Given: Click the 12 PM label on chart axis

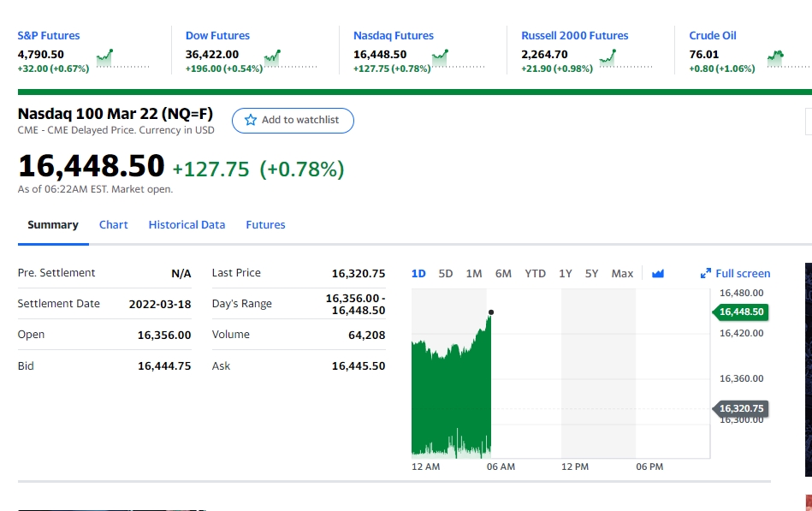Looking at the screenshot, I should 575,466.
